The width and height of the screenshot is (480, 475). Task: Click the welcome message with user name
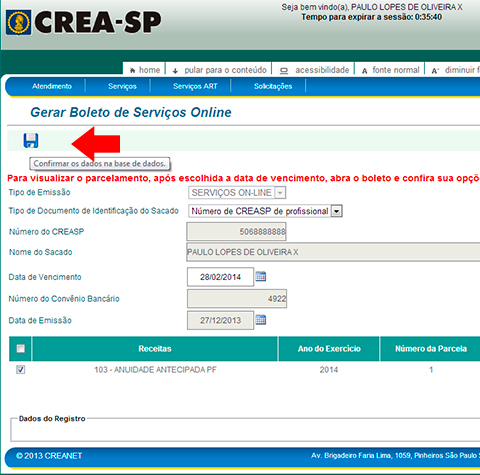[372, 7]
